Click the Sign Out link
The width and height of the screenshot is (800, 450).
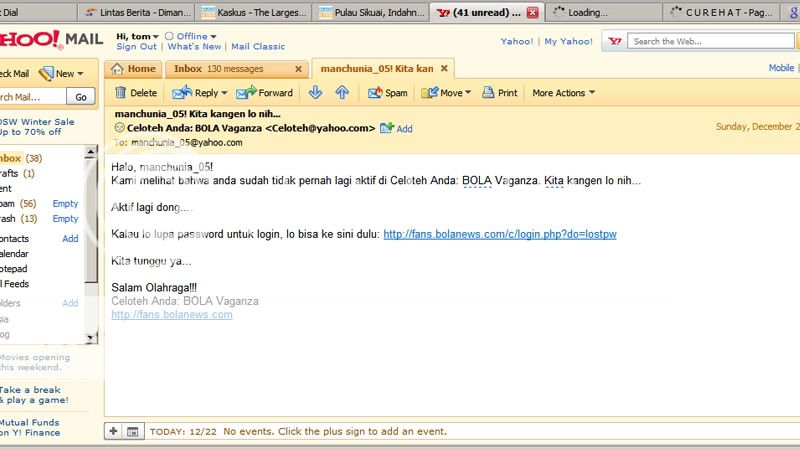point(137,46)
